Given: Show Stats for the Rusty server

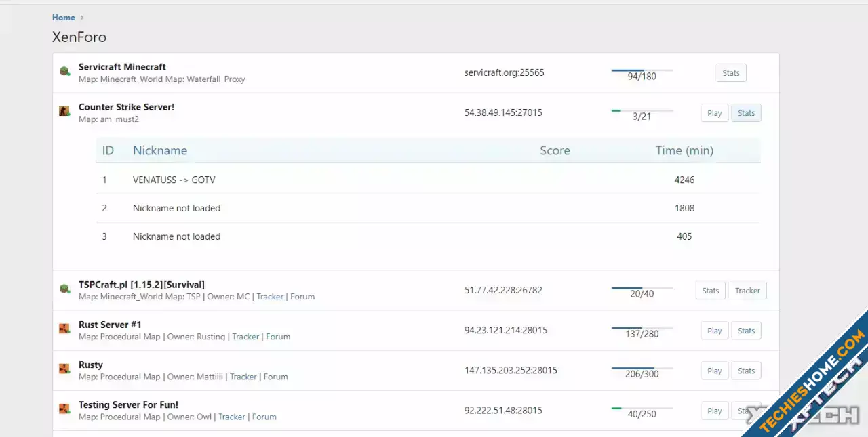Looking at the screenshot, I should pos(746,371).
